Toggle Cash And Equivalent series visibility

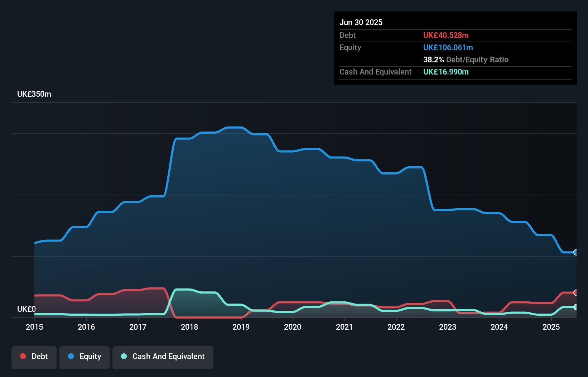[x=163, y=357]
